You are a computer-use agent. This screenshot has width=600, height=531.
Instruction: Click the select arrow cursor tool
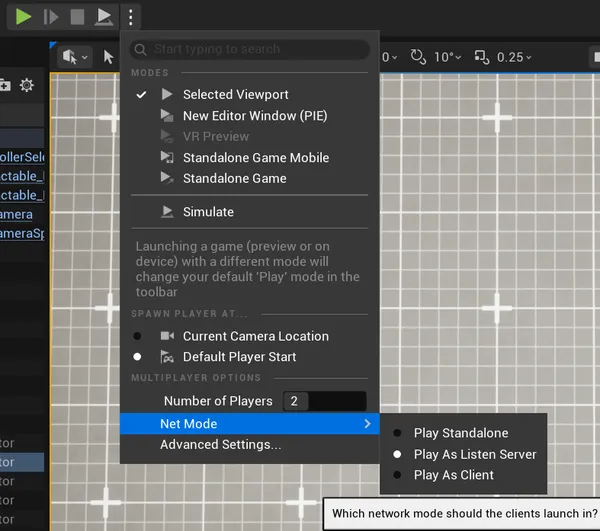click(x=108, y=57)
